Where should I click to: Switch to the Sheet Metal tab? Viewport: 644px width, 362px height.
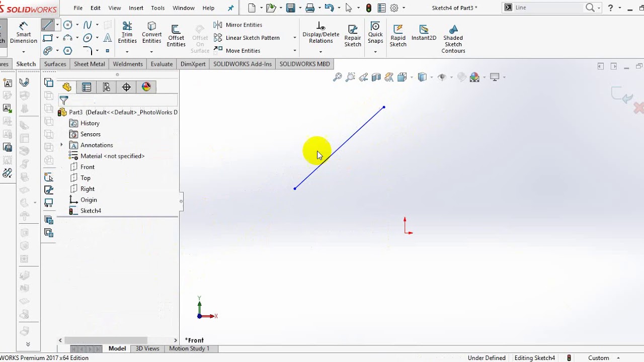tap(90, 64)
